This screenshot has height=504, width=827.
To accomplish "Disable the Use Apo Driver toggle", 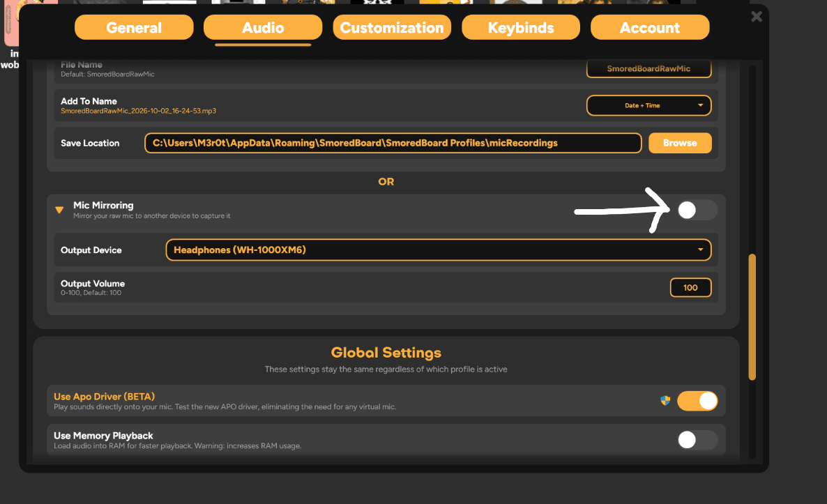I will click(697, 401).
